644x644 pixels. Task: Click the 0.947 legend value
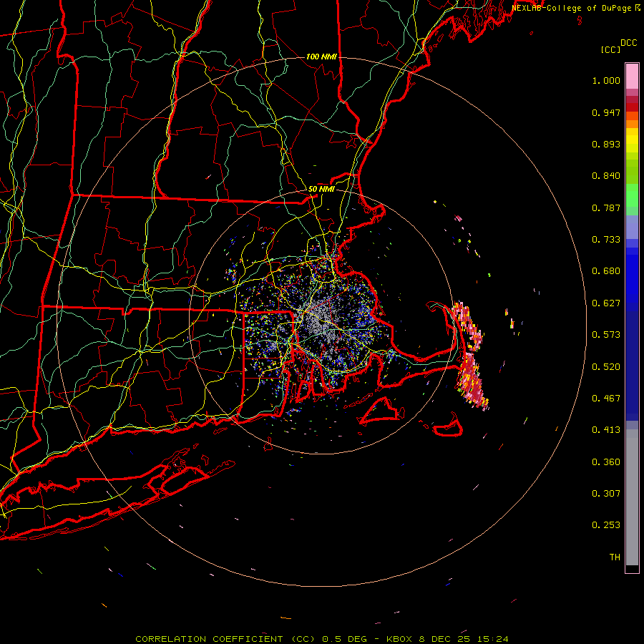click(606, 112)
